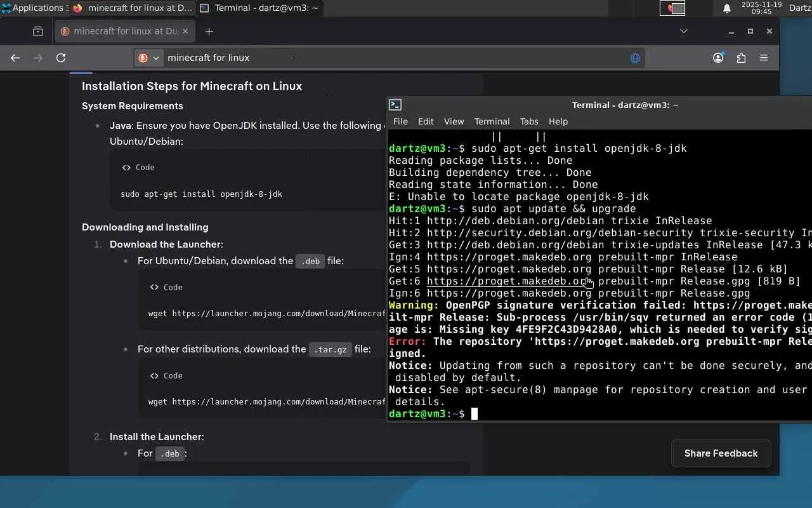Click the Terminal prompt at the cursor
Screen dimensions: 812x508
[433, 414]
